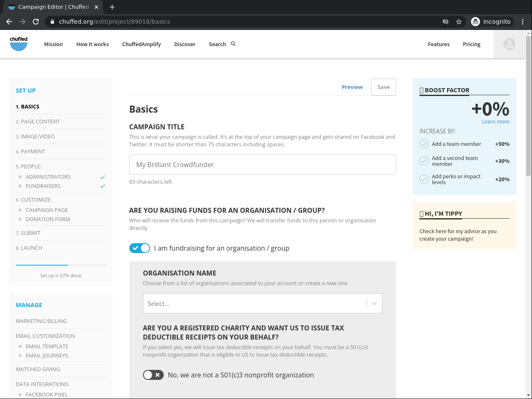Click the search magnifier icon
The image size is (532, 399).
pos(233,44)
